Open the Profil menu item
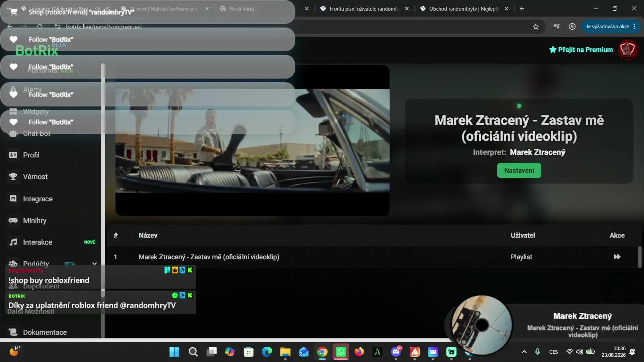This screenshot has width=644, height=362. pyautogui.click(x=31, y=155)
